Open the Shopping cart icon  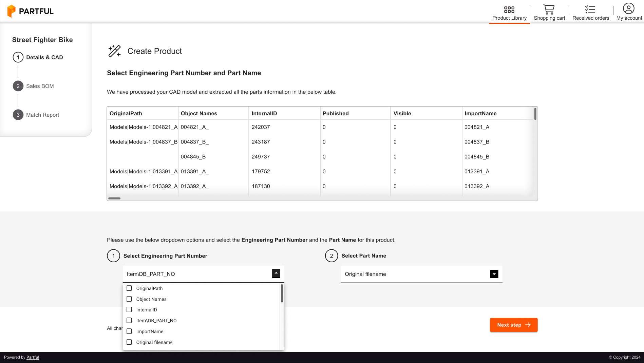pos(549,9)
